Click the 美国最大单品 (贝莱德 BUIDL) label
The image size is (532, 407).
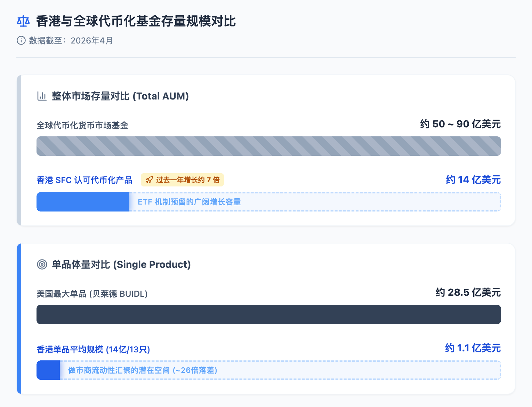92,294
